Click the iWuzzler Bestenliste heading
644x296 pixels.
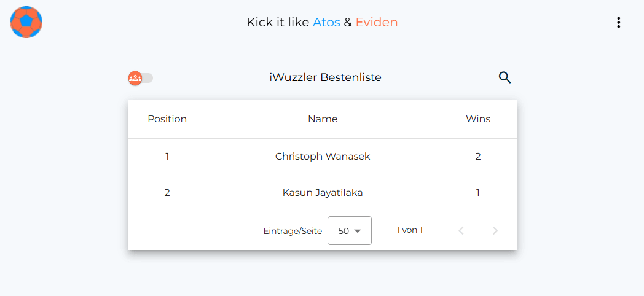pyautogui.click(x=325, y=77)
